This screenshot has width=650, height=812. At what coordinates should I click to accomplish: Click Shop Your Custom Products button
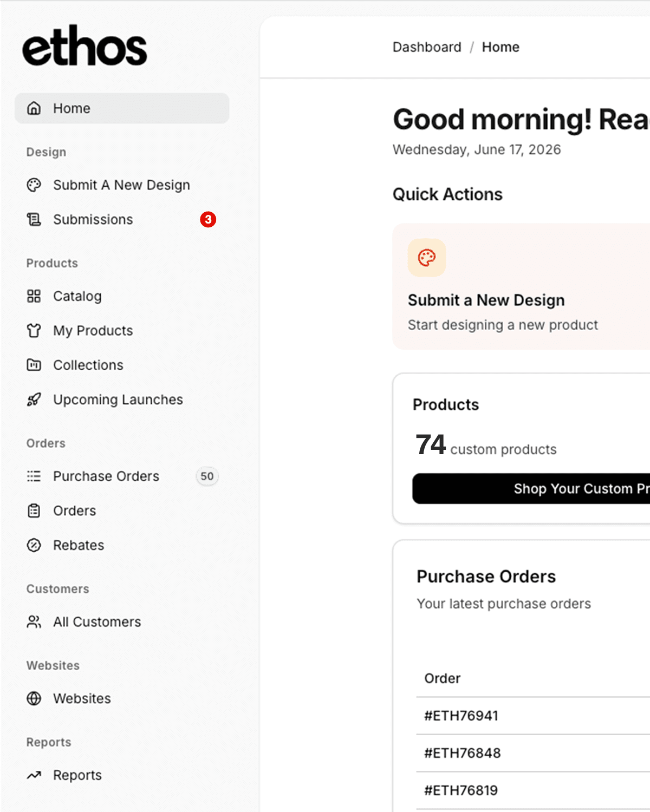[x=531, y=489]
